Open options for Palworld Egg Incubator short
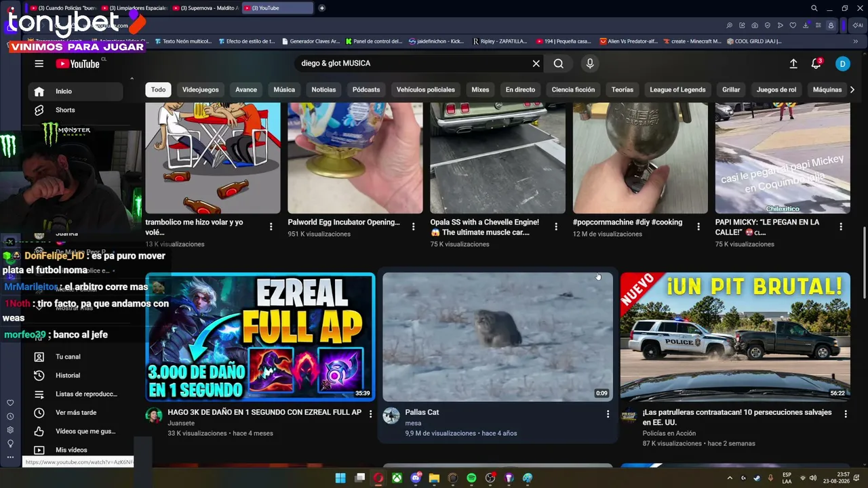The height and width of the screenshot is (488, 868). coord(413,226)
